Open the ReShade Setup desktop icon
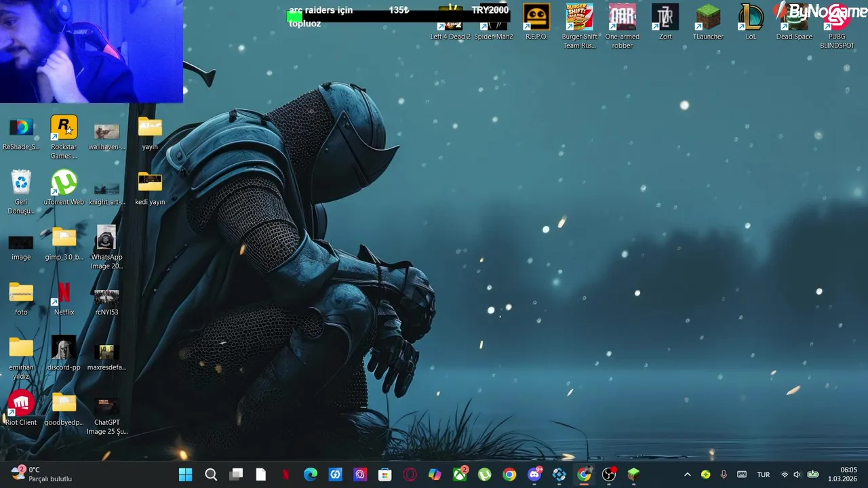This screenshot has width=868, height=488. click(x=21, y=134)
